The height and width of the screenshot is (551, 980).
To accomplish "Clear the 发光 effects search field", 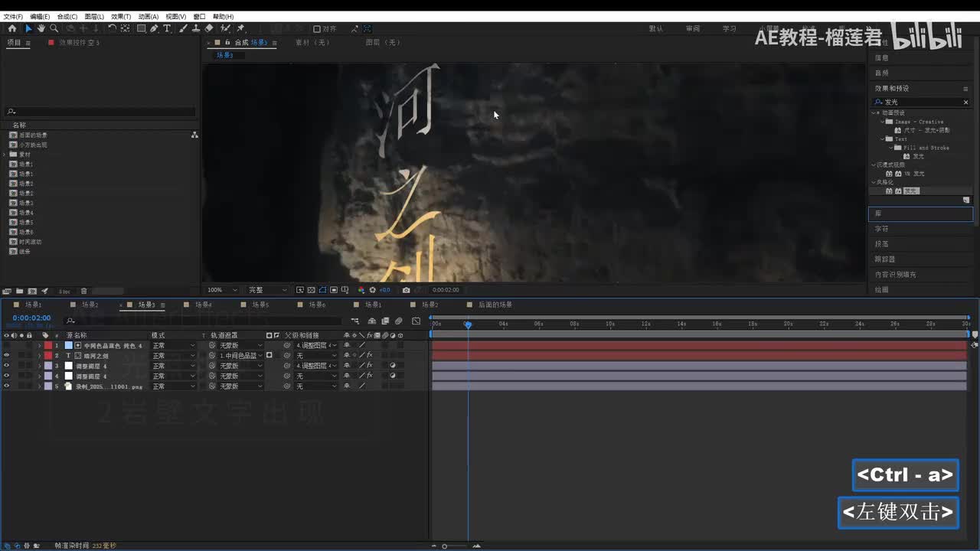I will click(965, 102).
